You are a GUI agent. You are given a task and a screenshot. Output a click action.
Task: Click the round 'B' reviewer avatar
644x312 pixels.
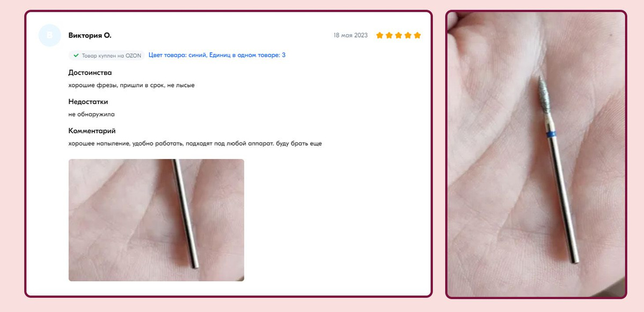tap(50, 35)
